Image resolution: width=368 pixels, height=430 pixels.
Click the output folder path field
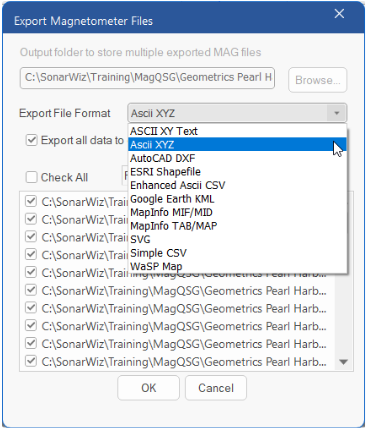coord(147,78)
